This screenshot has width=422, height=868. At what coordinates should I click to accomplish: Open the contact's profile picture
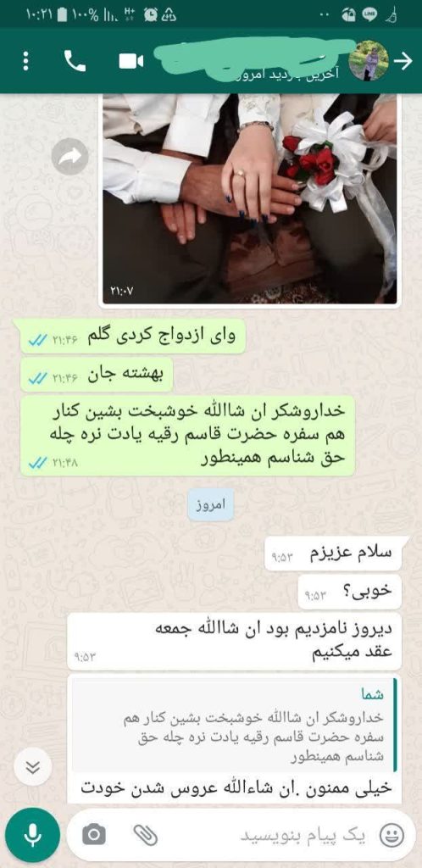[x=369, y=61]
